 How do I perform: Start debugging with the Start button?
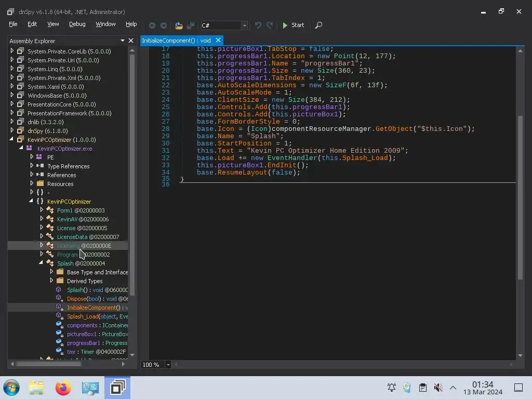point(293,25)
